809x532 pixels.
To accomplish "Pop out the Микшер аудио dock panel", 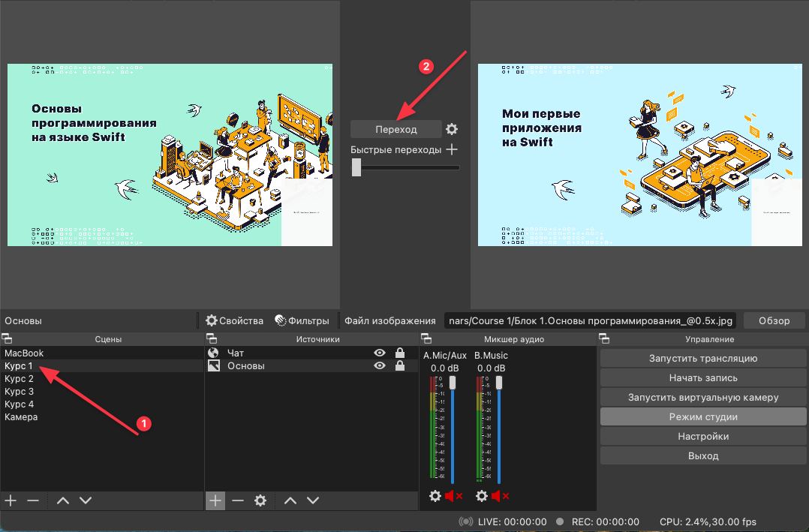I will [x=426, y=339].
